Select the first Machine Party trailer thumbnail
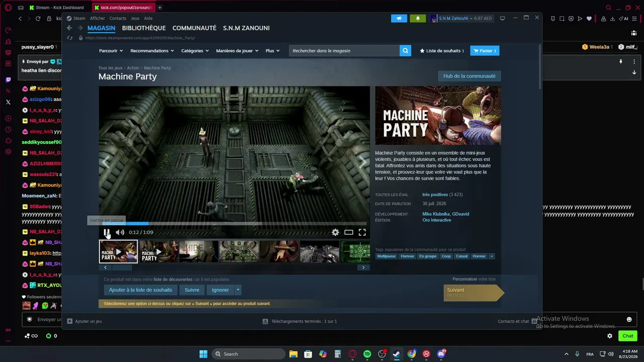 coord(118,251)
